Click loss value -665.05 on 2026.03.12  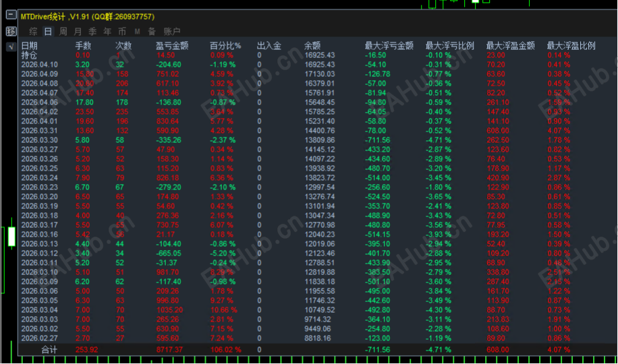click(x=169, y=253)
